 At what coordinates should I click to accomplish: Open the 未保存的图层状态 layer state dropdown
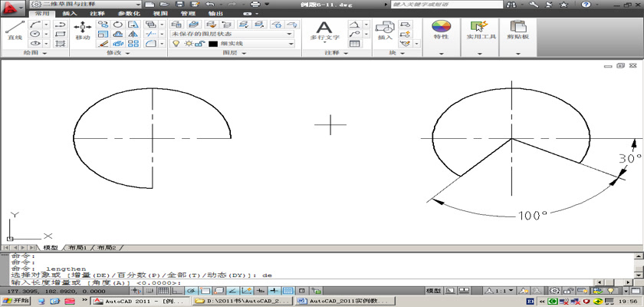click(x=232, y=34)
